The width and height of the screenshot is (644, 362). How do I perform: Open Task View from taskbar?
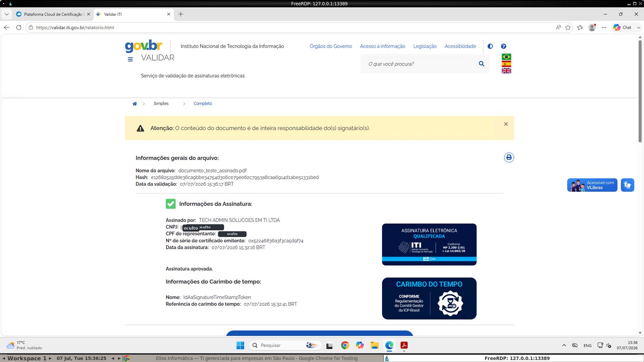click(330, 345)
